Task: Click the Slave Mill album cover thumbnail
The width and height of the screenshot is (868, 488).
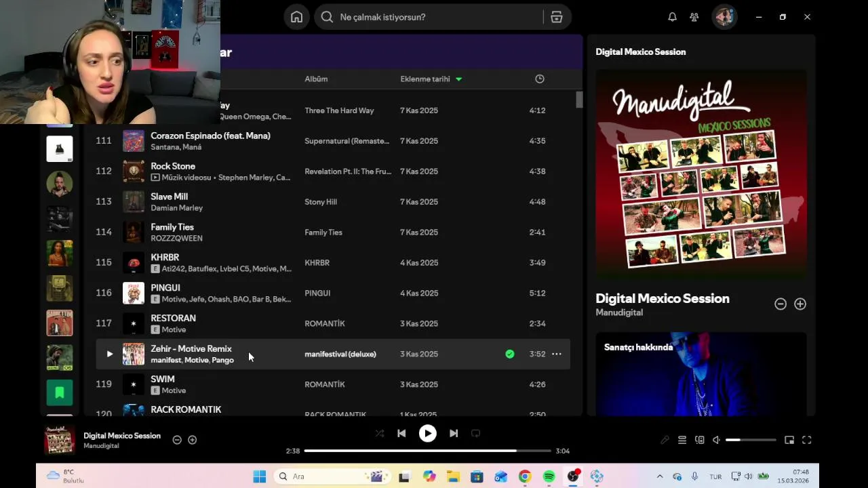Action: pos(133,201)
